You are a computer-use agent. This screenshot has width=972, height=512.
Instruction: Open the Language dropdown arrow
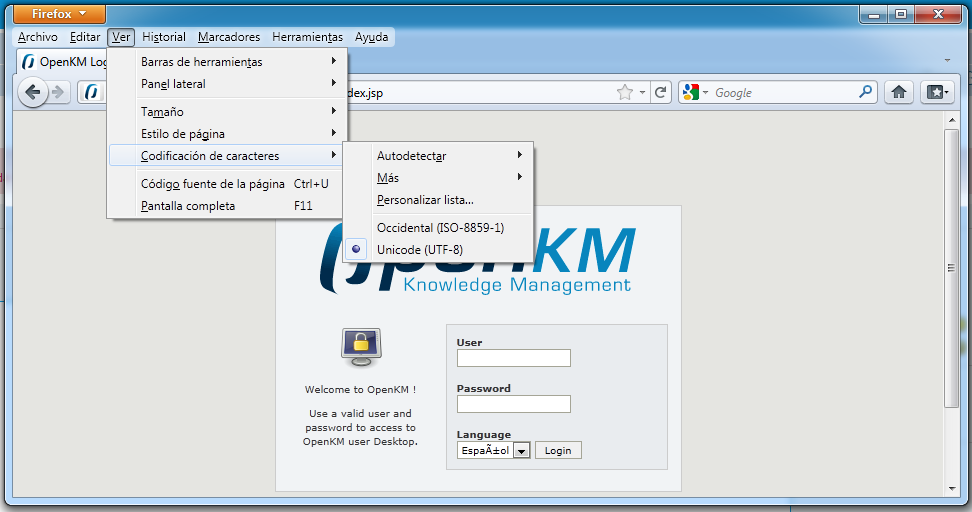pyautogui.click(x=521, y=451)
